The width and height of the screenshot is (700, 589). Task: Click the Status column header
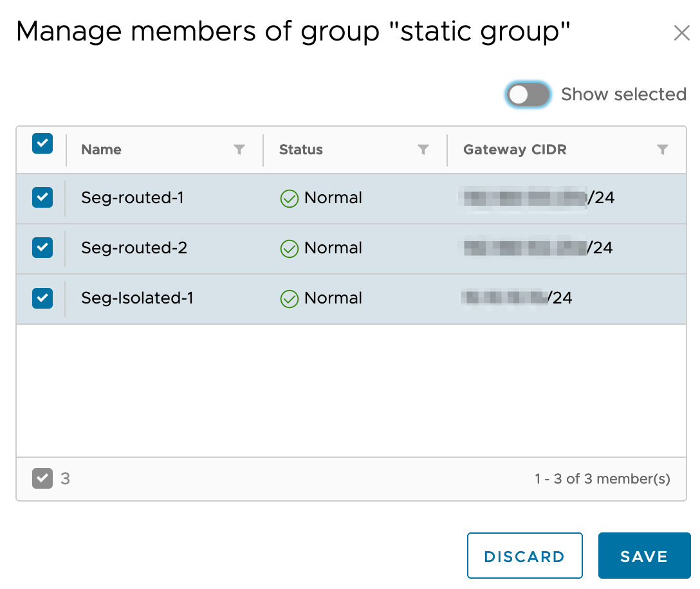(300, 150)
